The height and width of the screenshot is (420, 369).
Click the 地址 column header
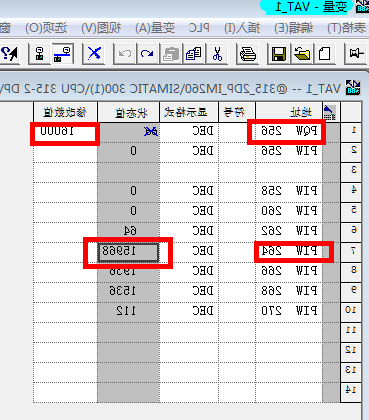point(289,112)
